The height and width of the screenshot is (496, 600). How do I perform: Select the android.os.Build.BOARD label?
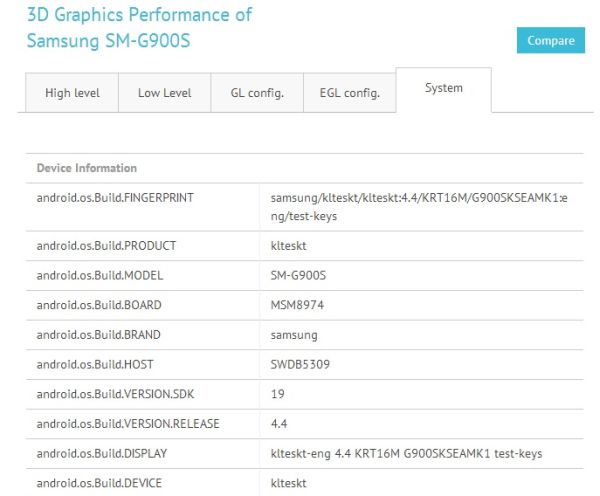click(99, 305)
